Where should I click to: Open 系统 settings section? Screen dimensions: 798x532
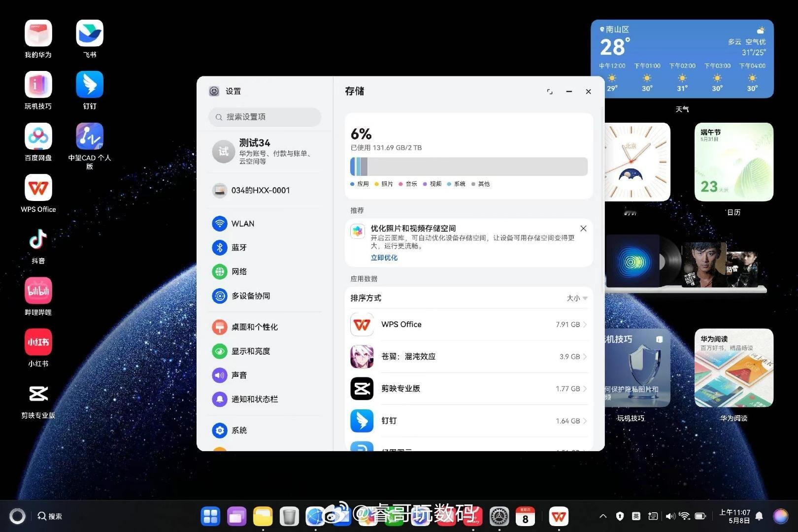pyautogui.click(x=266, y=430)
